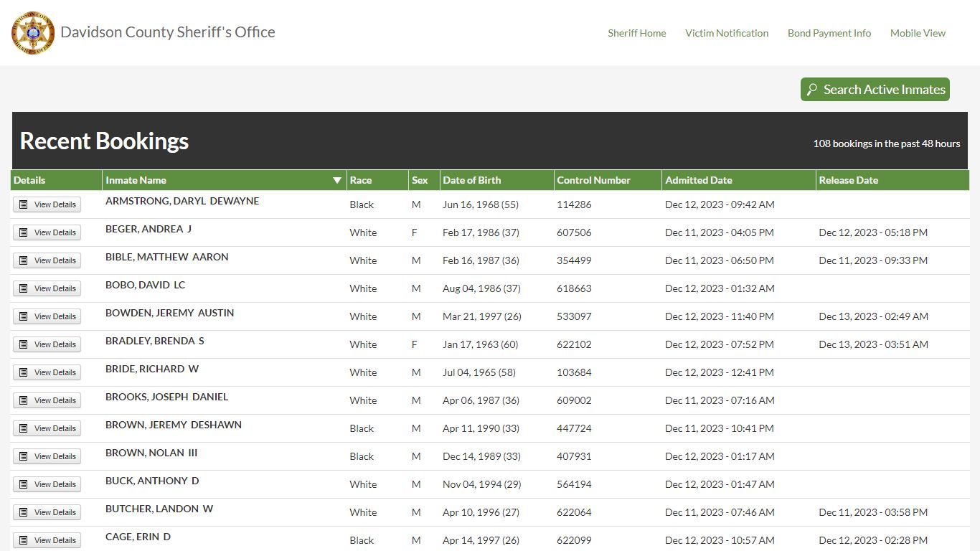This screenshot has width=980, height=551.
Task: Click the 108 bookings in past 48 hours text
Action: (887, 143)
